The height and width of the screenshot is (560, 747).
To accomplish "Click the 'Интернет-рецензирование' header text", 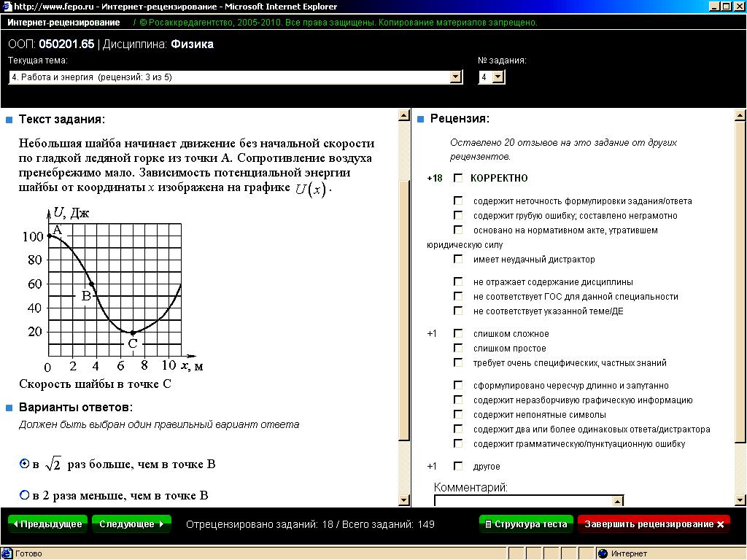I will point(63,23).
